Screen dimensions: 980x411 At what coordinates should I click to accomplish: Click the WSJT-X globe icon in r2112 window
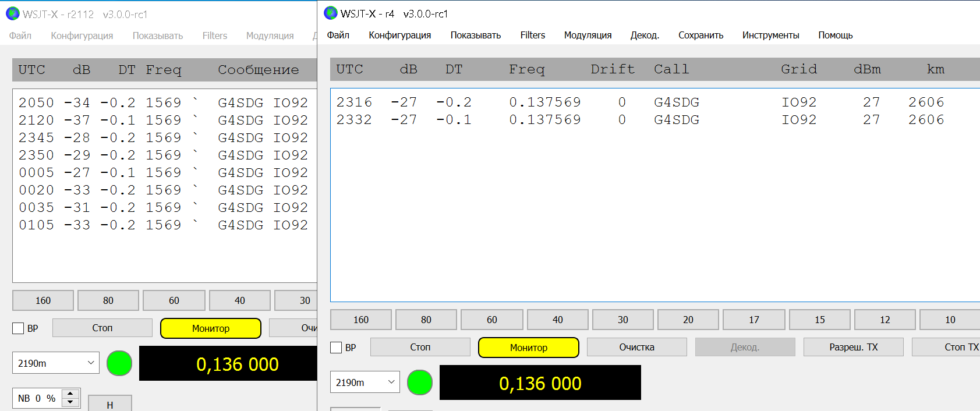tap(12, 13)
